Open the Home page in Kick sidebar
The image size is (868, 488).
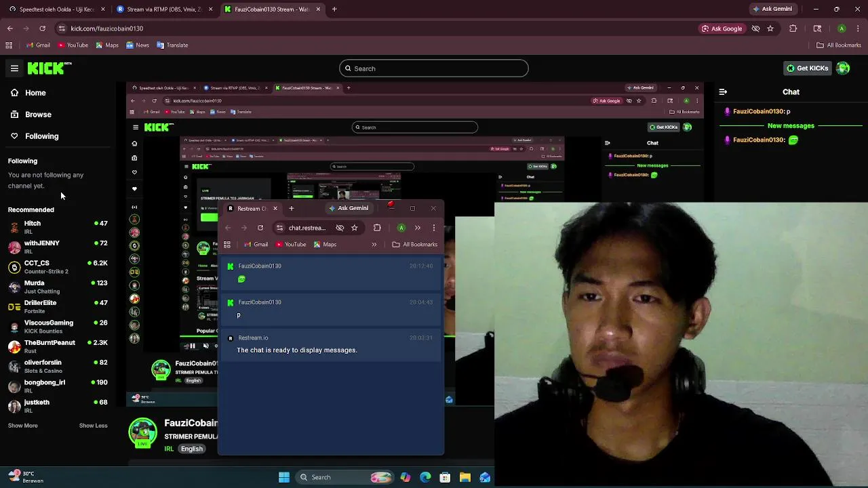coord(28,93)
